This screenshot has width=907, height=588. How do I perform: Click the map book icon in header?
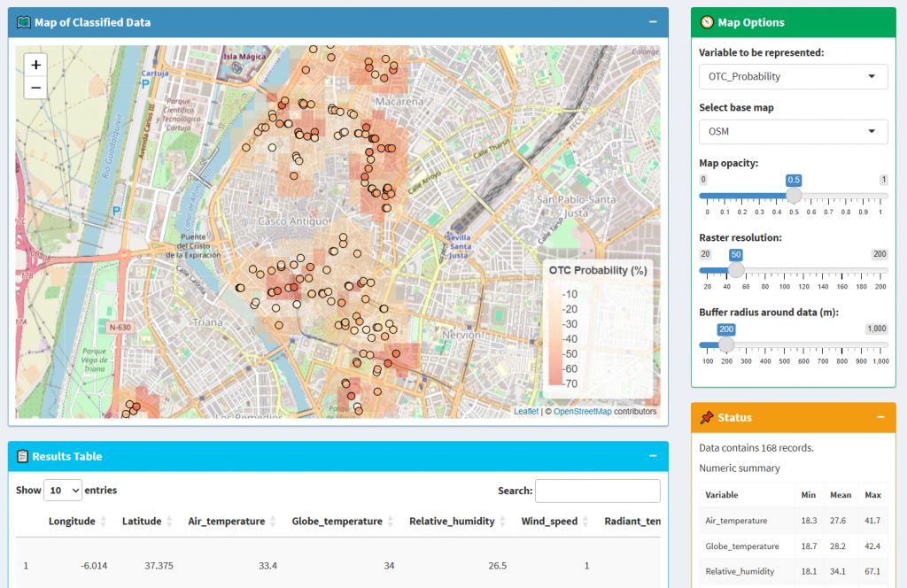[24, 22]
